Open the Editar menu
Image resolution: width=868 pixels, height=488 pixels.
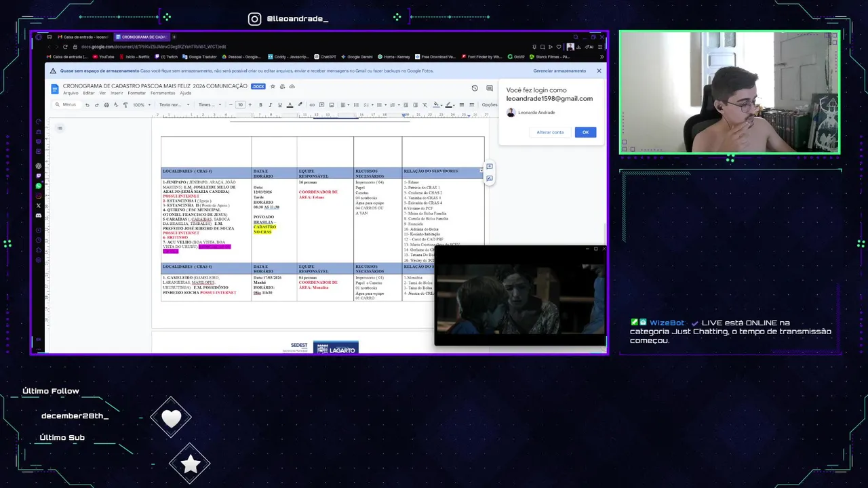pos(88,93)
